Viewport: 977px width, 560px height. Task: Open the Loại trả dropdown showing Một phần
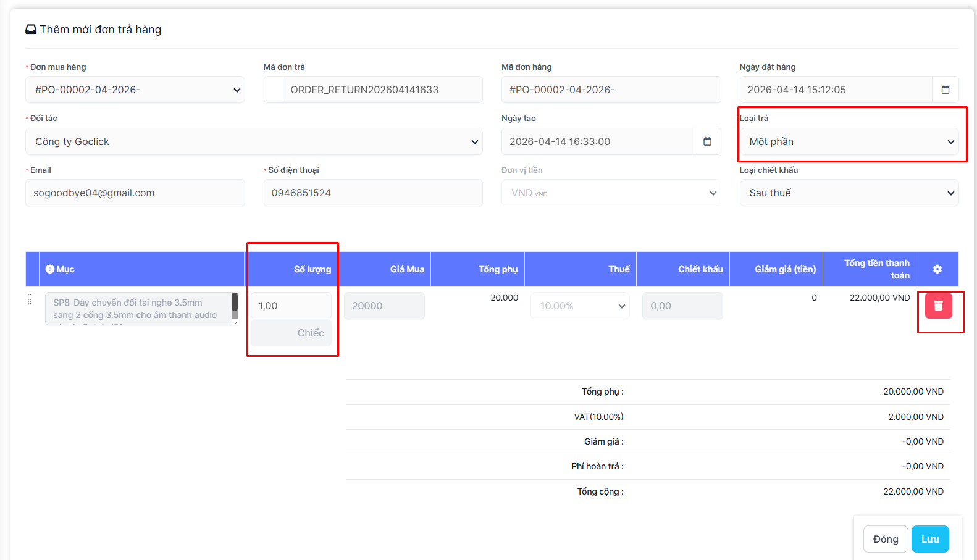[x=849, y=141]
